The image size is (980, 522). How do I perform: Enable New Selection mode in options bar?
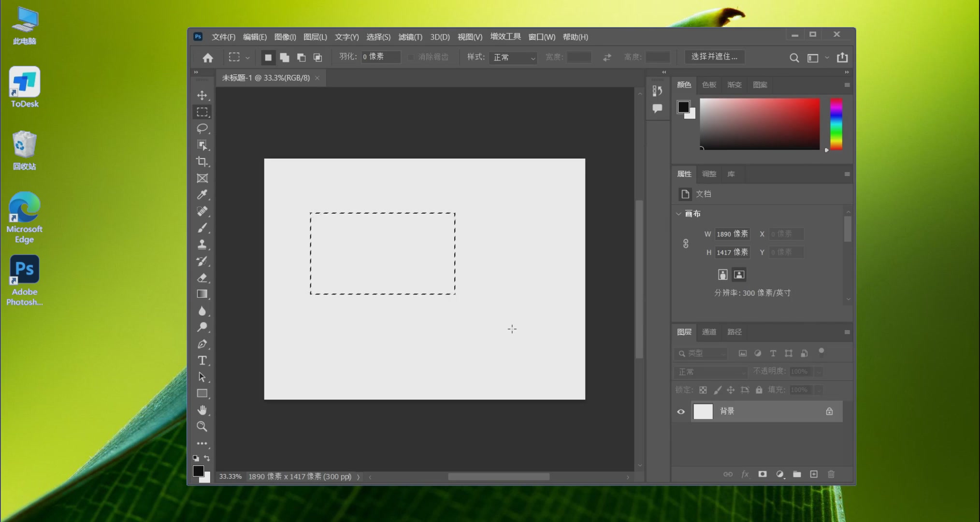pos(268,58)
